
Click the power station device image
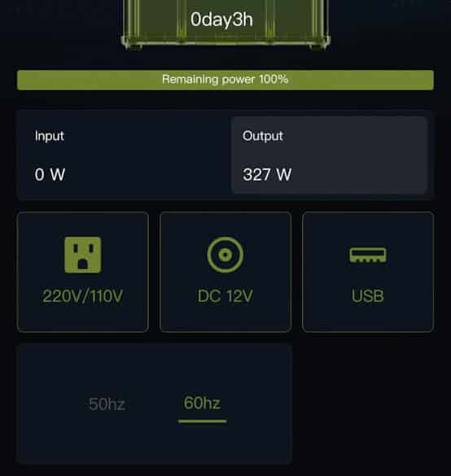pos(225,24)
